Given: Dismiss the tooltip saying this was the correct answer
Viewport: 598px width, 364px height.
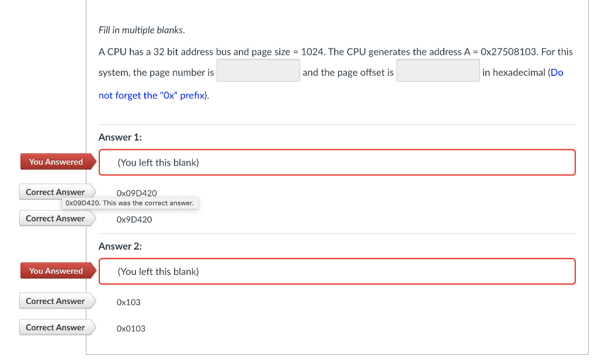Looking at the screenshot, I should [x=130, y=203].
